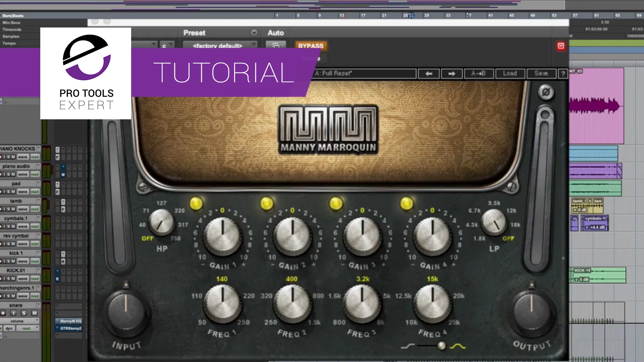Select the previous preset arrow icon
The image size is (644, 362).
pos(428,74)
